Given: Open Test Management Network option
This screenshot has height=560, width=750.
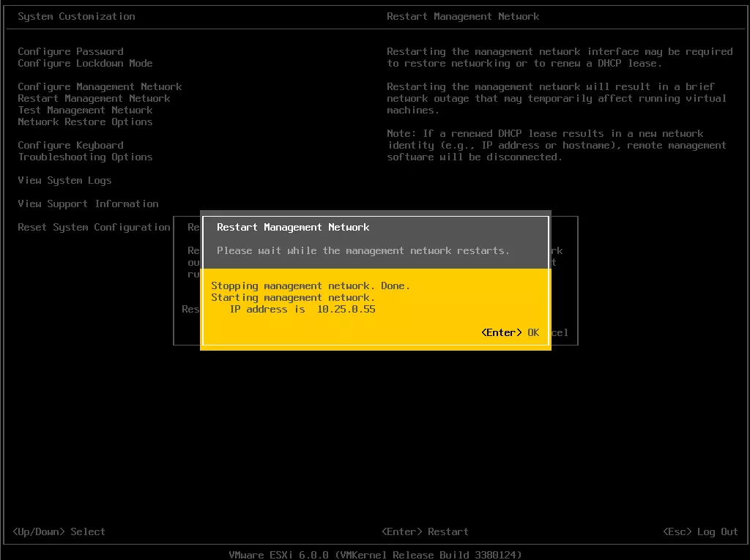Looking at the screenshot, I should 85,110.
